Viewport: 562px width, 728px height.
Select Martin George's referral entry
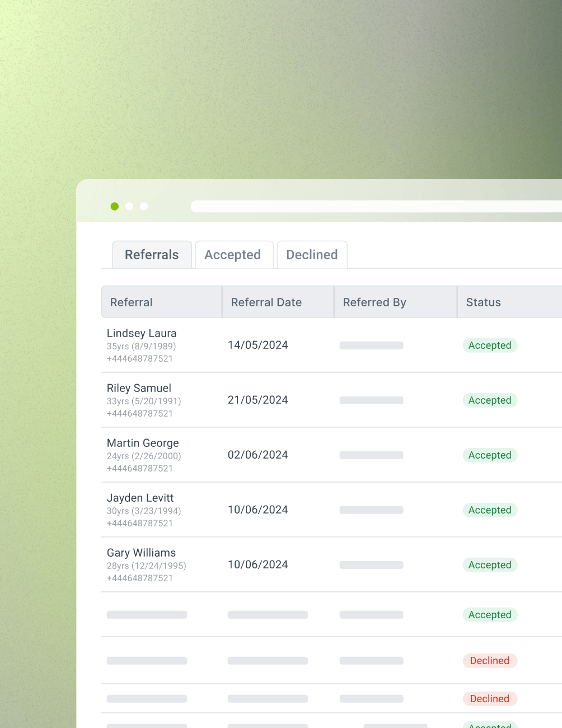(x=143, y=444)
